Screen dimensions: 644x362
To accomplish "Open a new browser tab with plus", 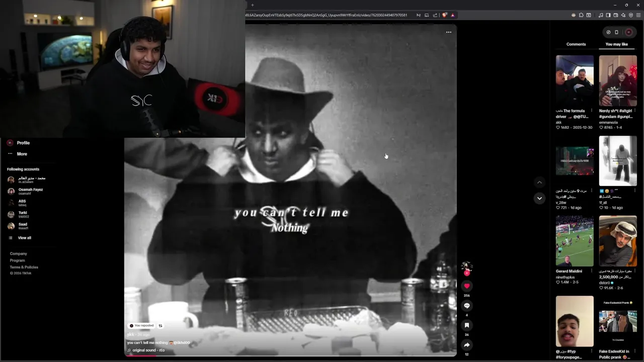I will click(x=253, y=5).
